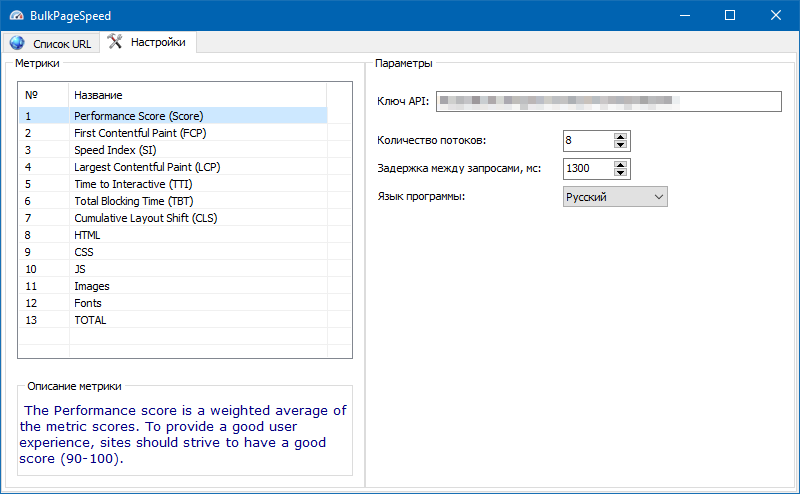This screenshot has height=494, width=800.
Task: Select Performance Score (Score) metric row
Action: pyautogui.click(x=173, y=116)
